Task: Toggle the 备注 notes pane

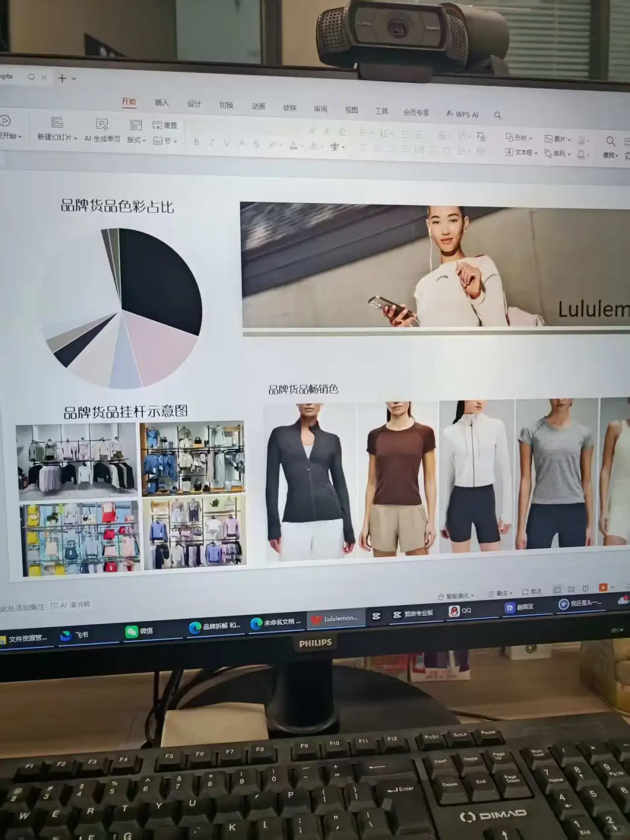Action: point(501,593)
